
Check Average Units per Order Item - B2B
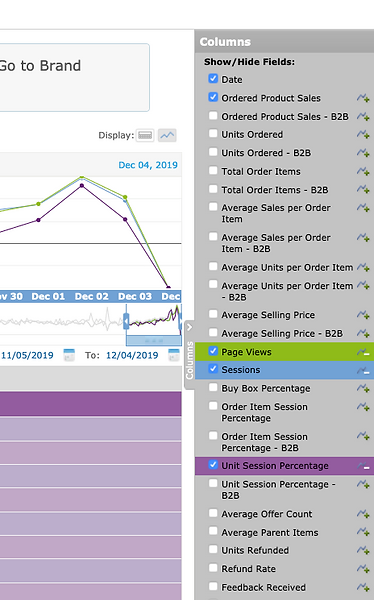pyautogui.click(x=213, y=285)
